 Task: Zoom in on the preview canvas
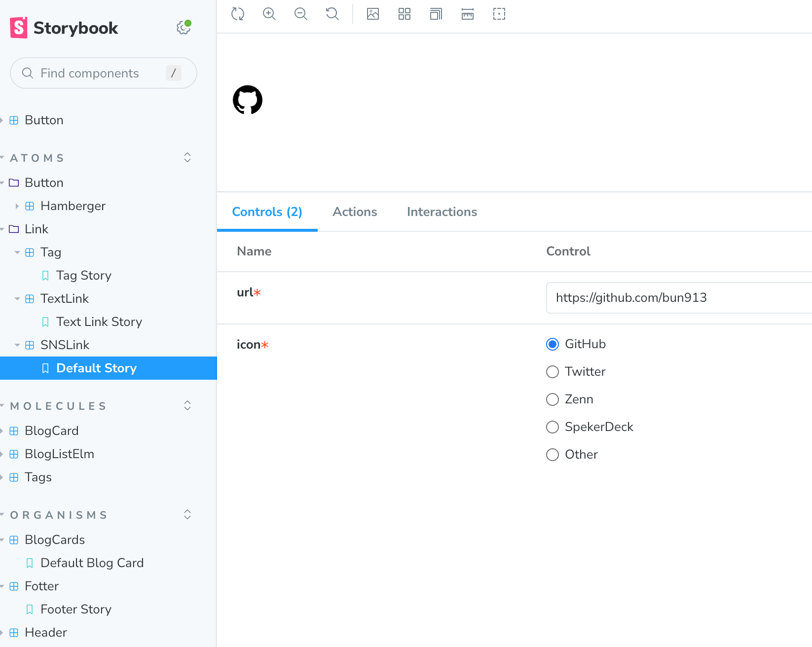pos(269,14)
